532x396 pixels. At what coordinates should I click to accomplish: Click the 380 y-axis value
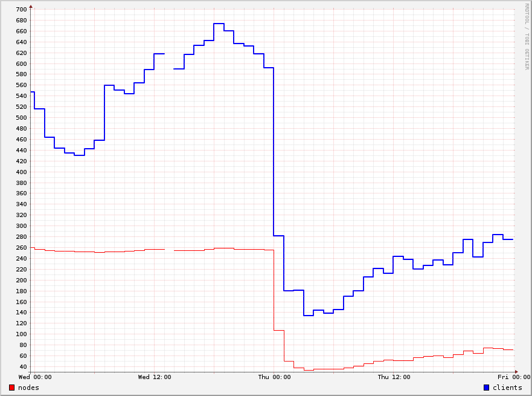(x=21, y=183)
